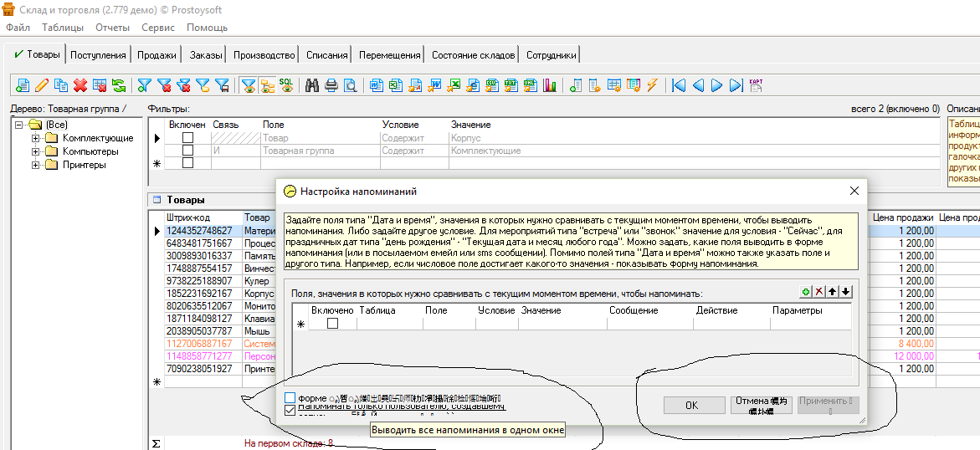Open the SQL query view icon
The width and height of the screenshot is (980, 450).
pos(286,85)
